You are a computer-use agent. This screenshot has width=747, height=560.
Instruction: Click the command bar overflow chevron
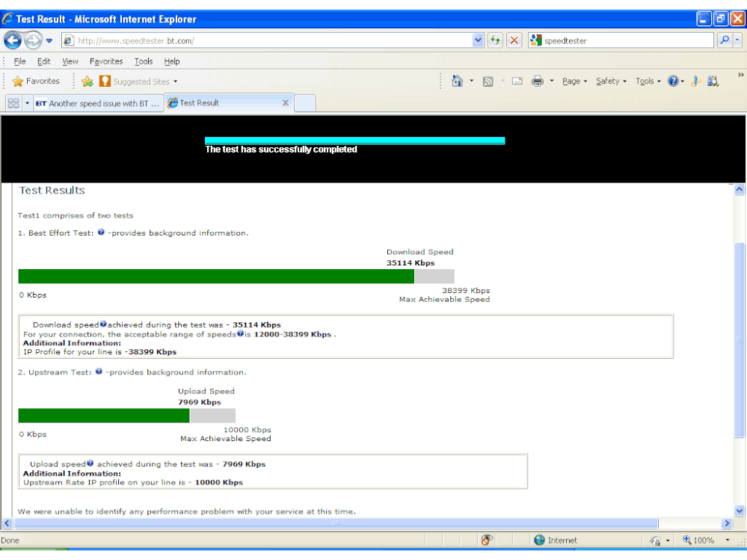click(x=740, y=75)
